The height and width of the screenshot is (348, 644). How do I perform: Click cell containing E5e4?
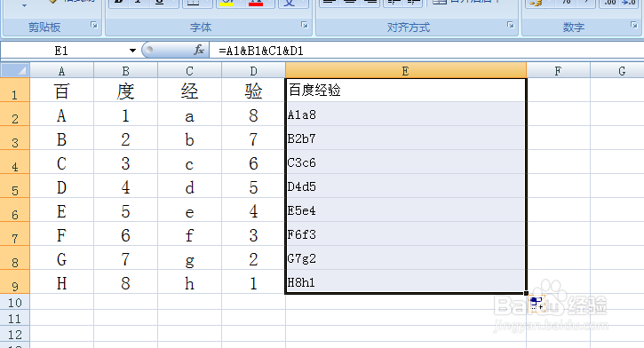tap(406, 210)
